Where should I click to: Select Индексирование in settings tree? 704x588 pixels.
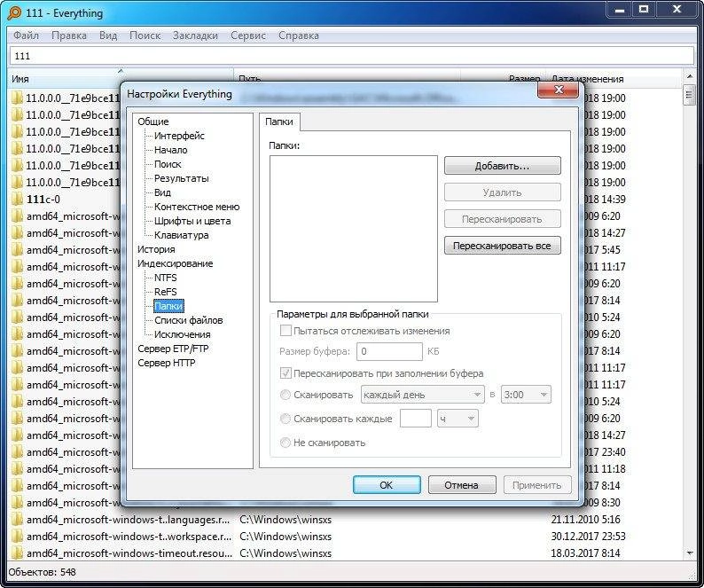(x=175, y=263)
